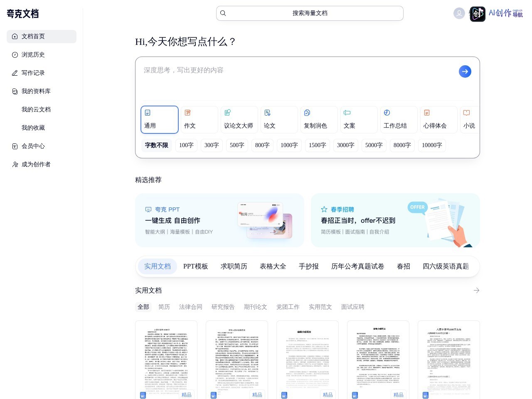532x399 pixels.
Task: Open the fifth document thumbnail
Action: click(x=449, y=360)
